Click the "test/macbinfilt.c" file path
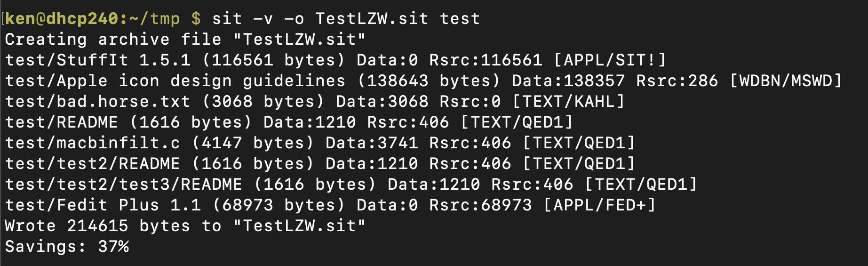868x266 pixels. [92, 143]
